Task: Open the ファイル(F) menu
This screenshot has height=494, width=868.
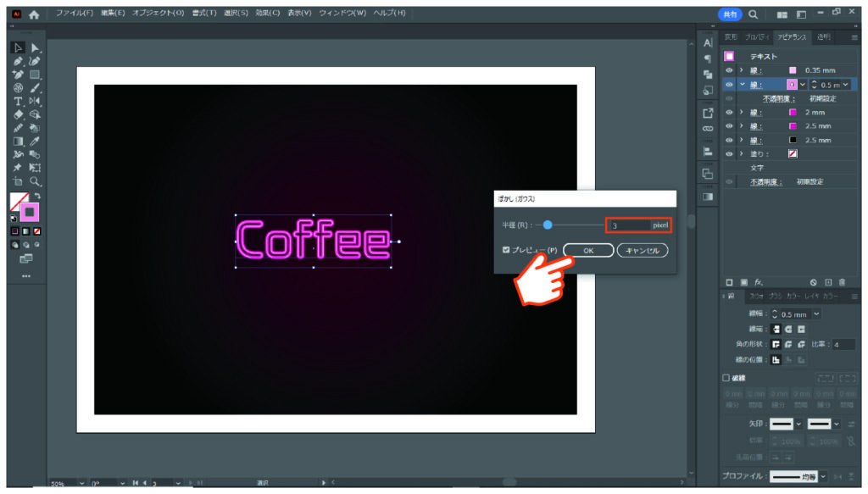Action: (x=75, y=13)
